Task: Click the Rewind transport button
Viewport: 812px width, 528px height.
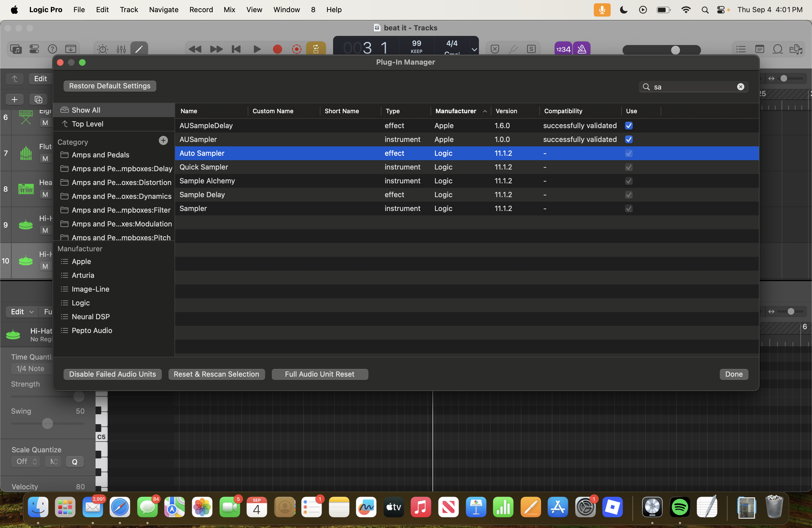Action: (x=195, y=49)
